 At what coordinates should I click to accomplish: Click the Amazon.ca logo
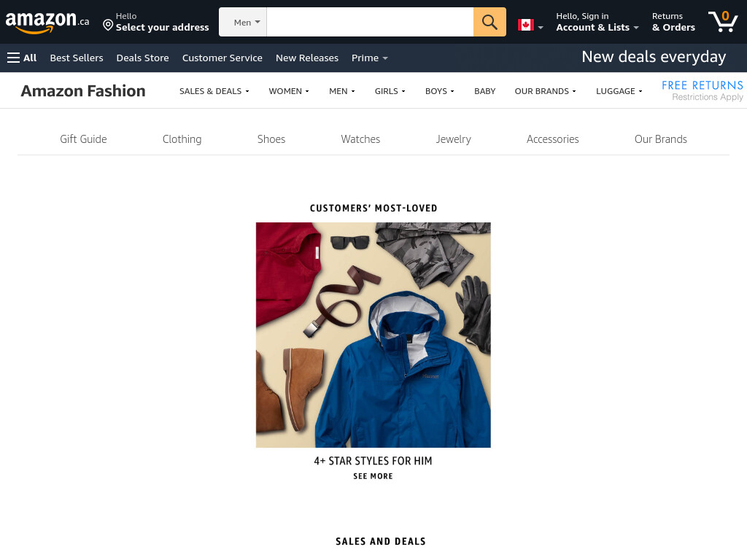[x=47, y=22]
